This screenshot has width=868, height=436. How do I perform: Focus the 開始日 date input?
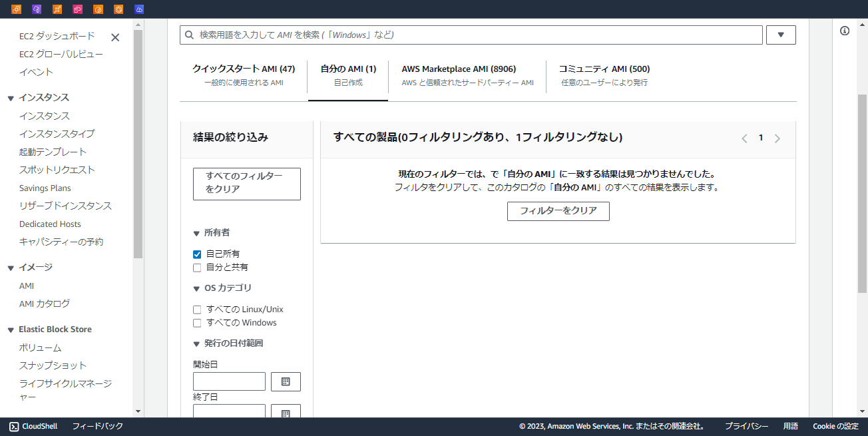229,381
